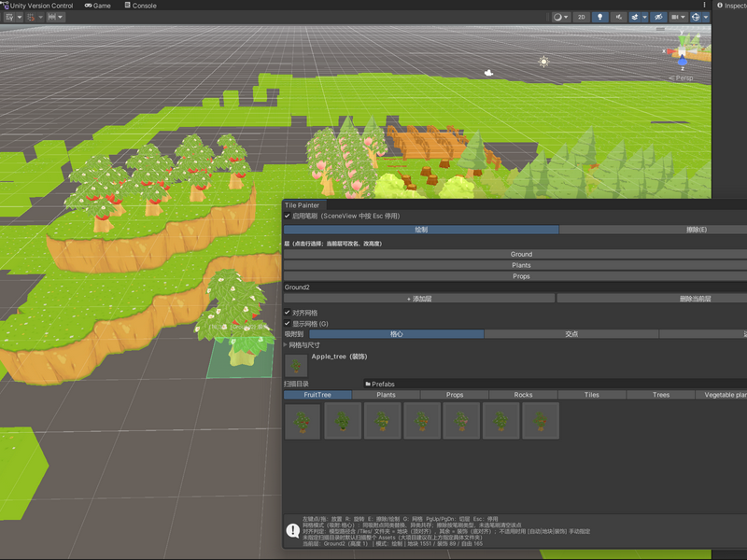Toggle 2D view mode

tap(581, 17)
